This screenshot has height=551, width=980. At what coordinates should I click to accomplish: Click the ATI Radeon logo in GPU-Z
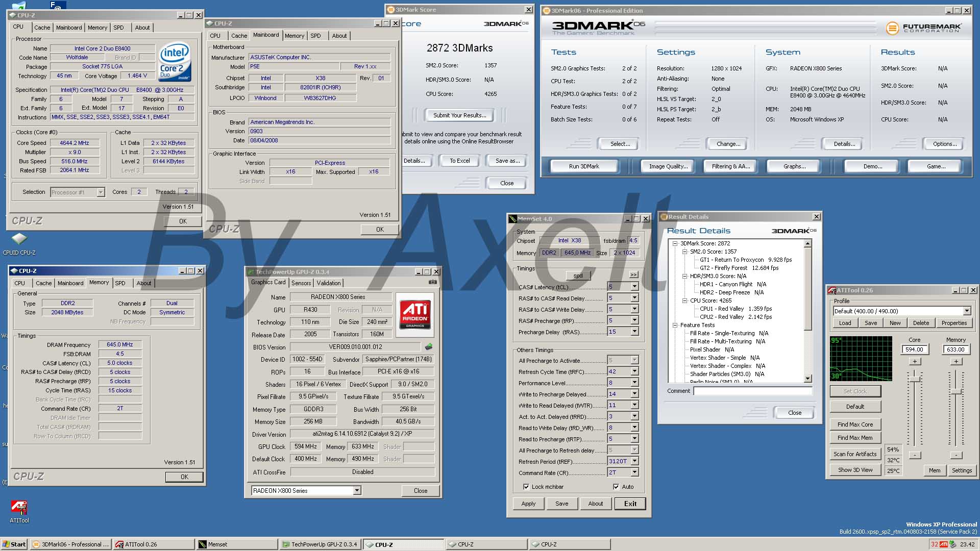(414, 314)
